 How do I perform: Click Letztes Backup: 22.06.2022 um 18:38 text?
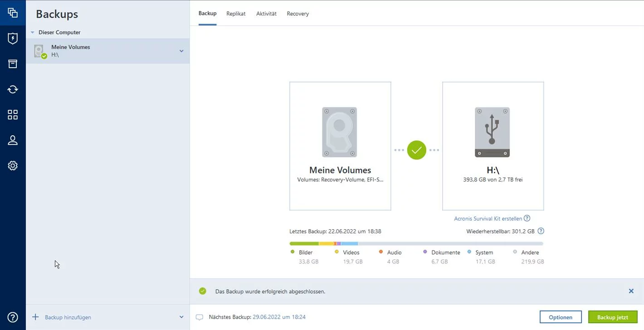(x=335, y=231)
